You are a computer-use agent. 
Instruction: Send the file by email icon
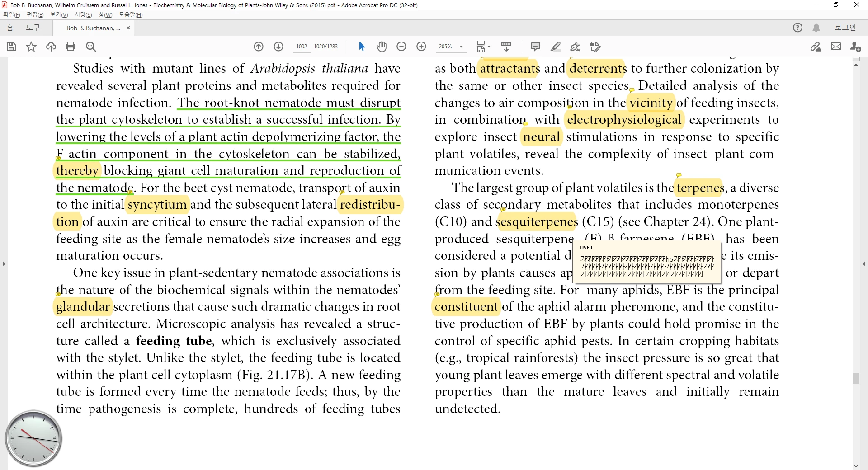[x=836, y=47]
